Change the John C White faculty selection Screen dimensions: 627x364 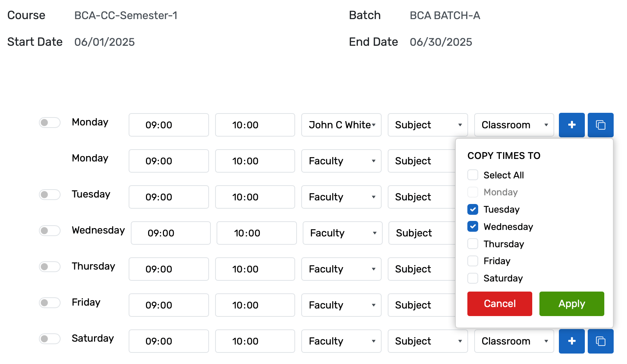pos(341,125)
